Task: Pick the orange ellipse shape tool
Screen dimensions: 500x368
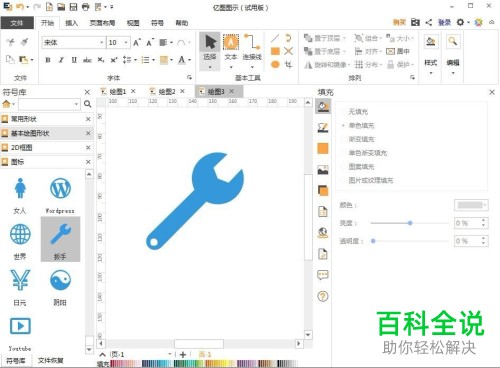Action: pos(275,64)
